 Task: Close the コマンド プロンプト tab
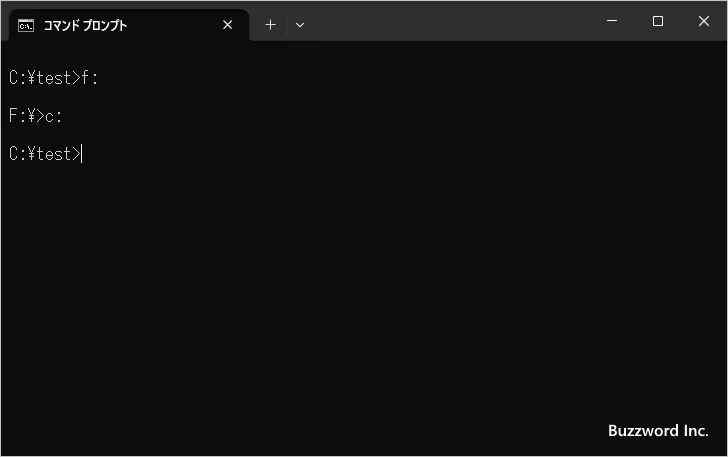(228, 25)
